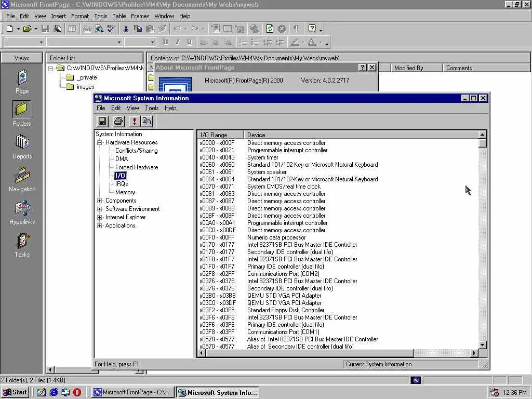Expand Internet Explorer tree node
Image resolution: width=532 pixels, height=399 pixels.
[x=99, y=217]
